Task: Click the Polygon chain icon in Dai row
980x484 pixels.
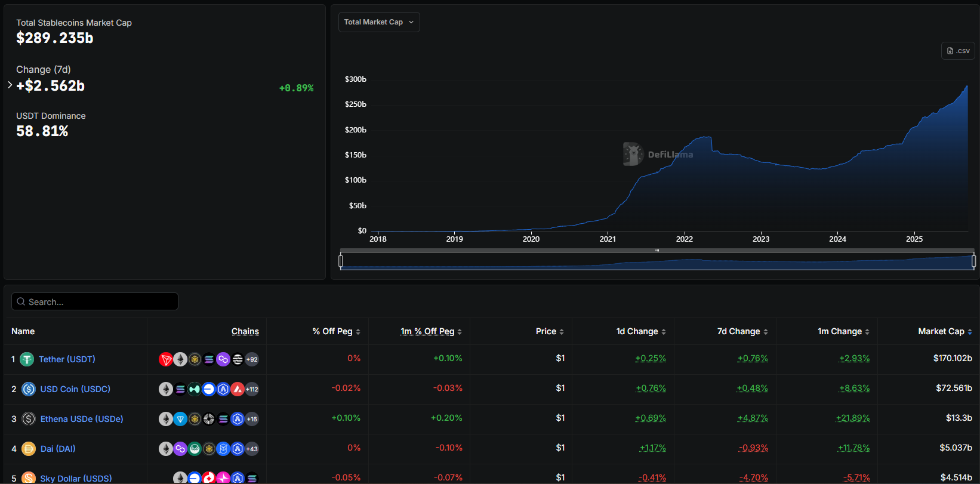Action: (x=180, y=449)
